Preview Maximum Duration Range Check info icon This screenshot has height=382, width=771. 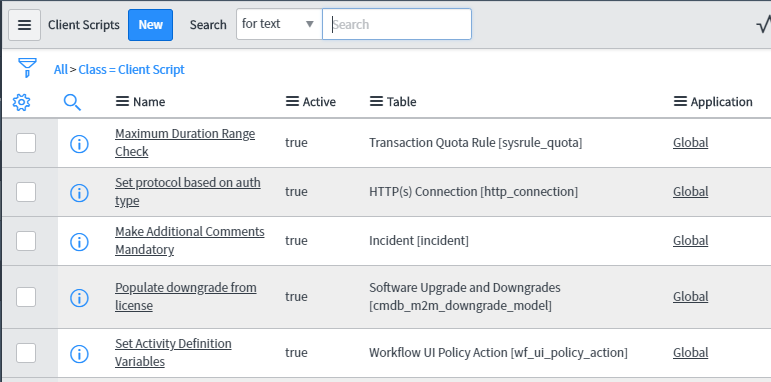coord(79,144)
